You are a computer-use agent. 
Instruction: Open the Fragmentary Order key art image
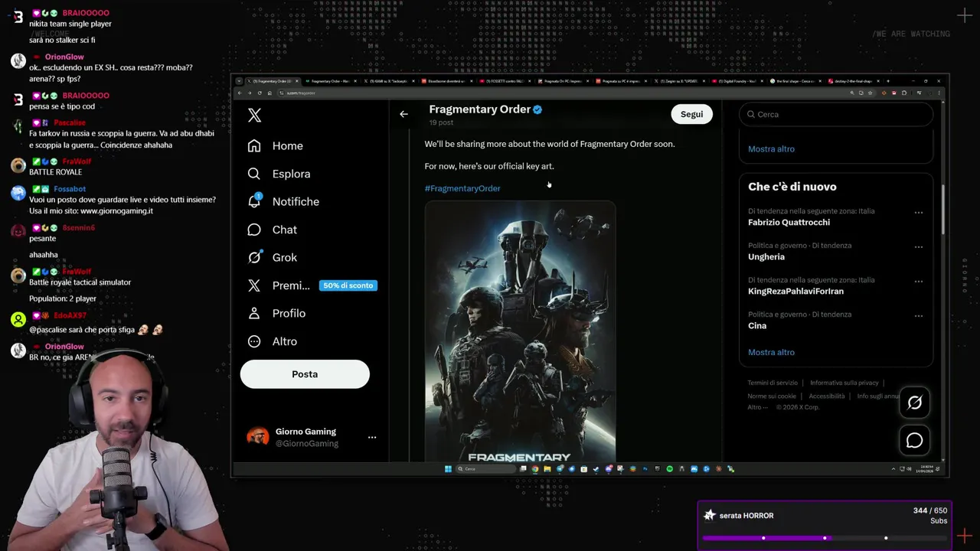520,331
